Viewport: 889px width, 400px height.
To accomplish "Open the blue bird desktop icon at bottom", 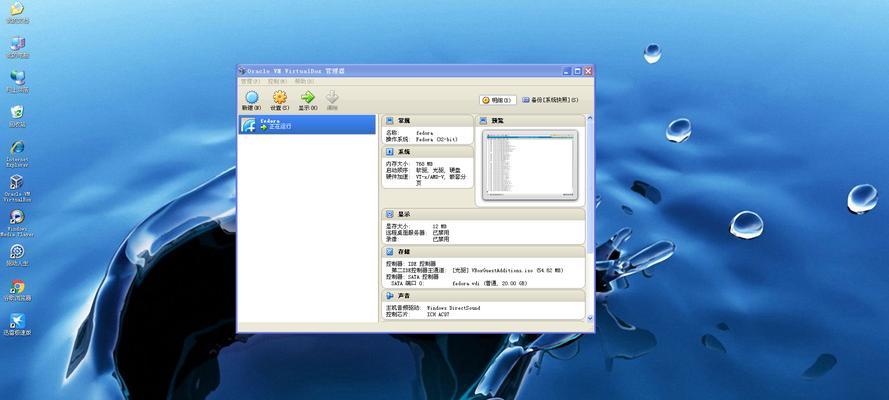I will coord(17,321).
